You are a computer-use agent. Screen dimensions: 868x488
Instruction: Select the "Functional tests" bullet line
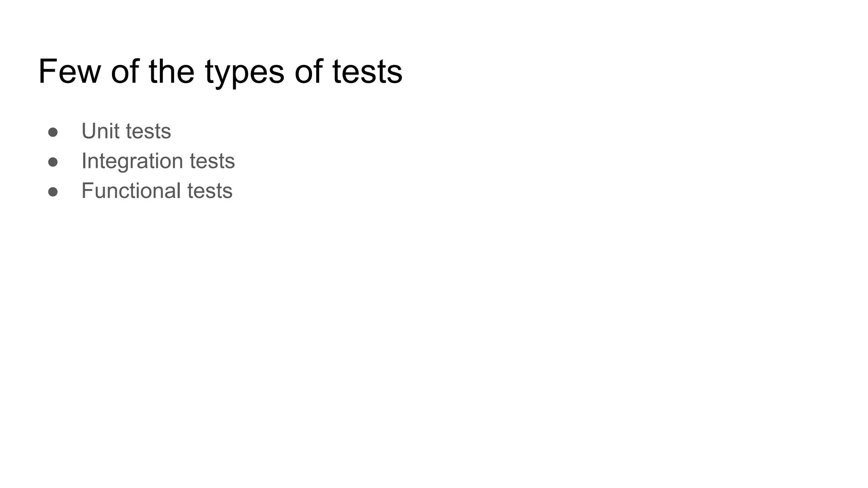pos(157,191)
